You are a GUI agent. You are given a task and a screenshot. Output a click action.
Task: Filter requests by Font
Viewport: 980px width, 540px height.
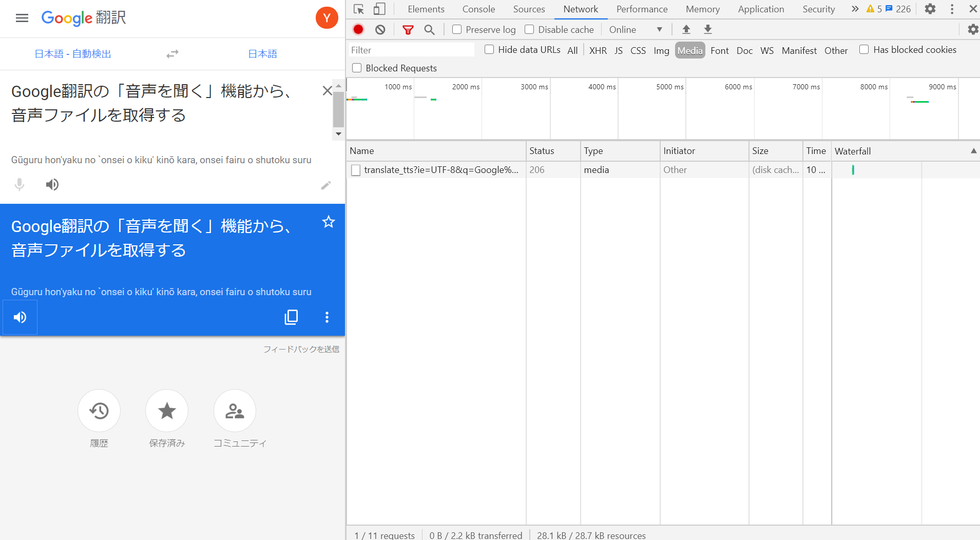point(720,50)
